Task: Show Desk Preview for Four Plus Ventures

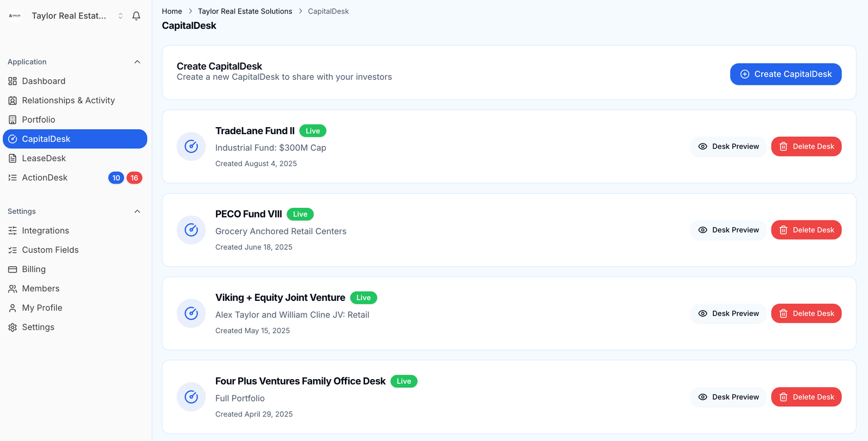Action: (728, 397)
